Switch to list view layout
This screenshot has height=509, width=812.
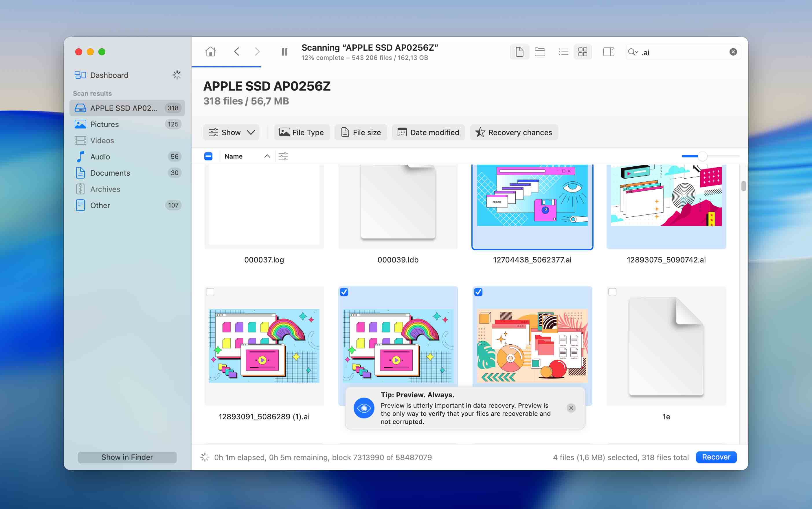click(x=563, y=52)
